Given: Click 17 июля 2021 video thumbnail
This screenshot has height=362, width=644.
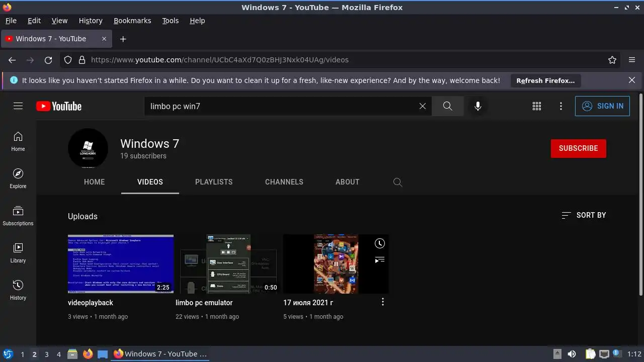Looking at the screenshot, I should pos(336,264).
